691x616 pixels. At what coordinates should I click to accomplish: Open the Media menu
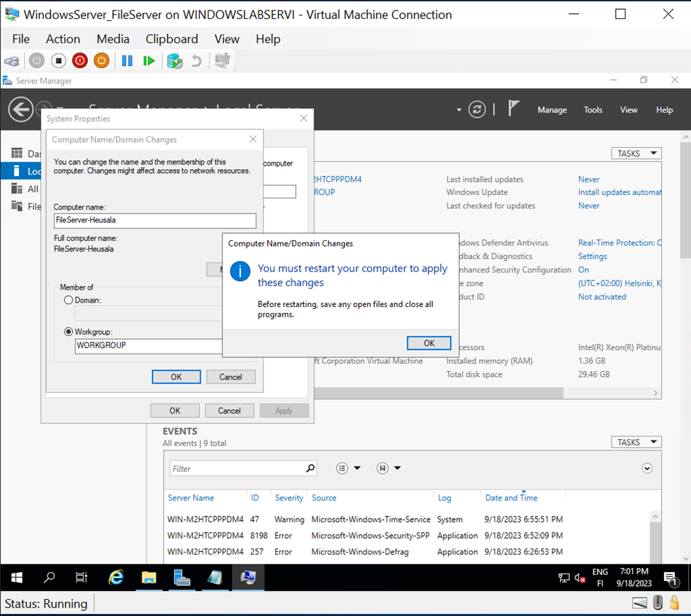(x=112, y=39)
